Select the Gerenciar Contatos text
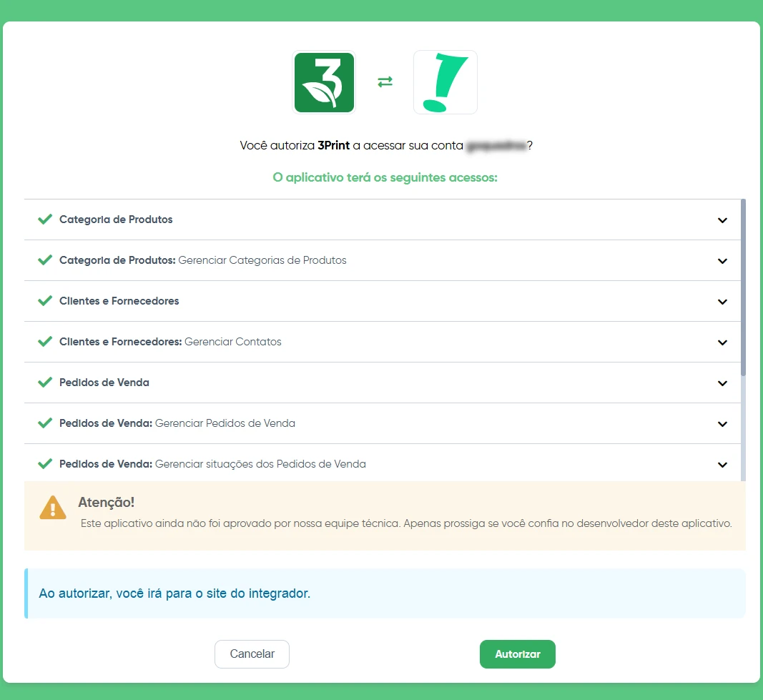763x700 pixels. tap(232, 342)
